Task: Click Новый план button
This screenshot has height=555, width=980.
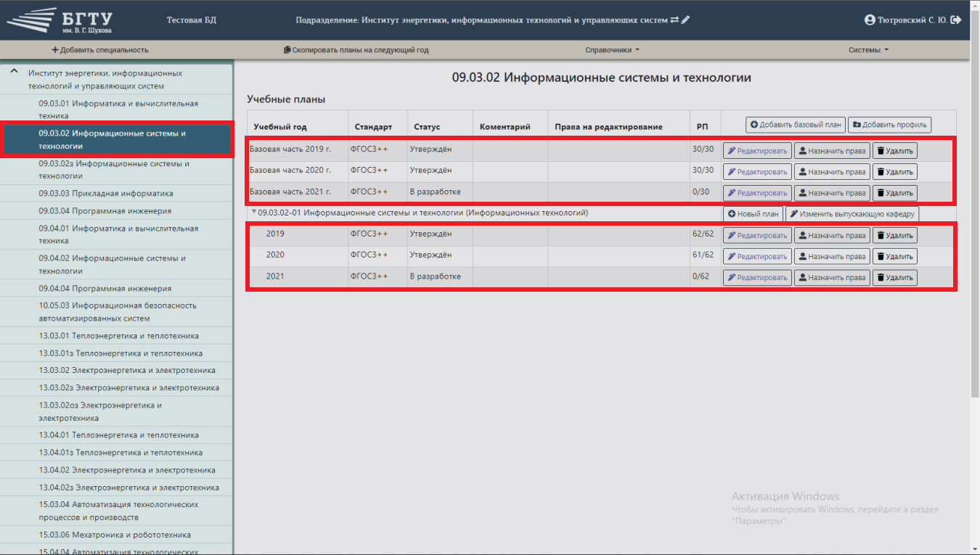Action: (x=753, y=214)
